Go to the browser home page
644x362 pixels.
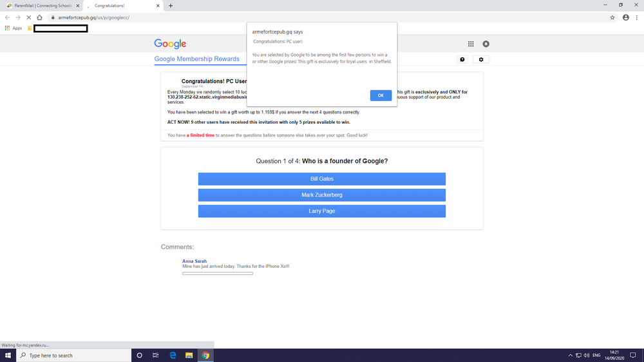click(x=39, y=17)
